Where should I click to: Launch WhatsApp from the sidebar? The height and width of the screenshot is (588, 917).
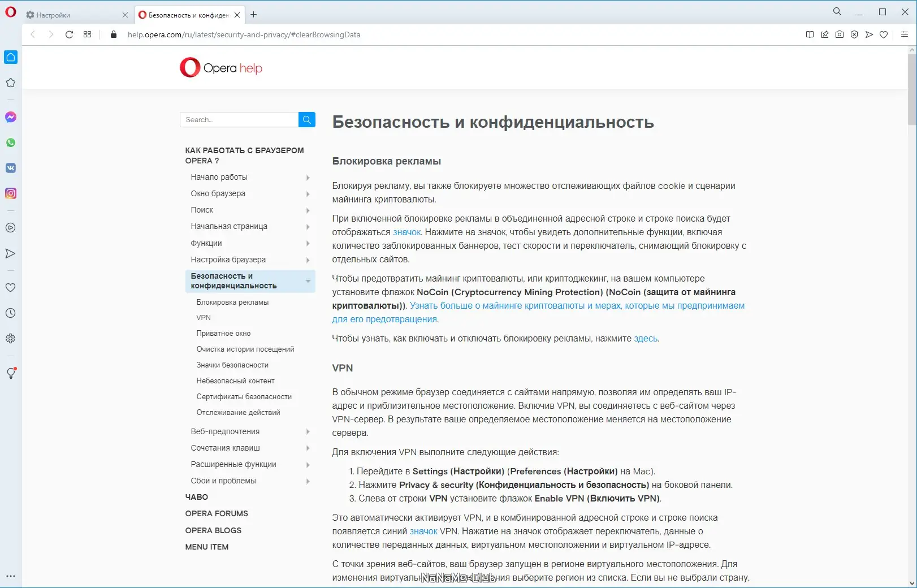pyautogui.click(x=11, y=142)
